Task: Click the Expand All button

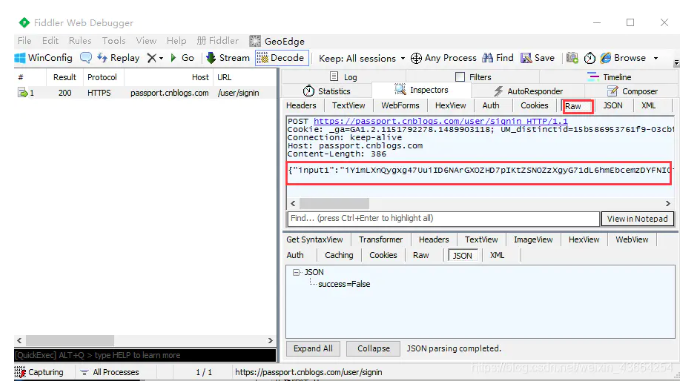Action: pos(313,348)
